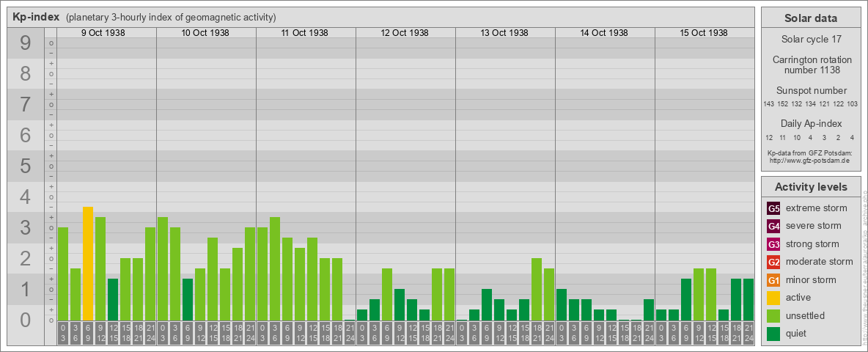
Task: Click daily Ap-index value 12
Action: coord(770,137)
